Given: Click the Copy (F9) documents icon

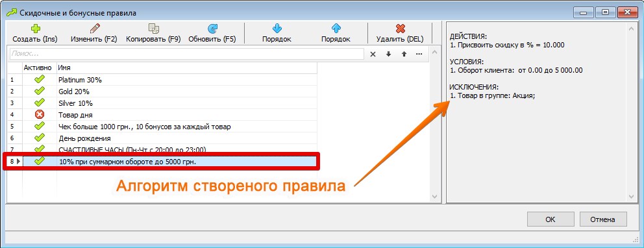Looking at the screenshot, I should point(154,29).
